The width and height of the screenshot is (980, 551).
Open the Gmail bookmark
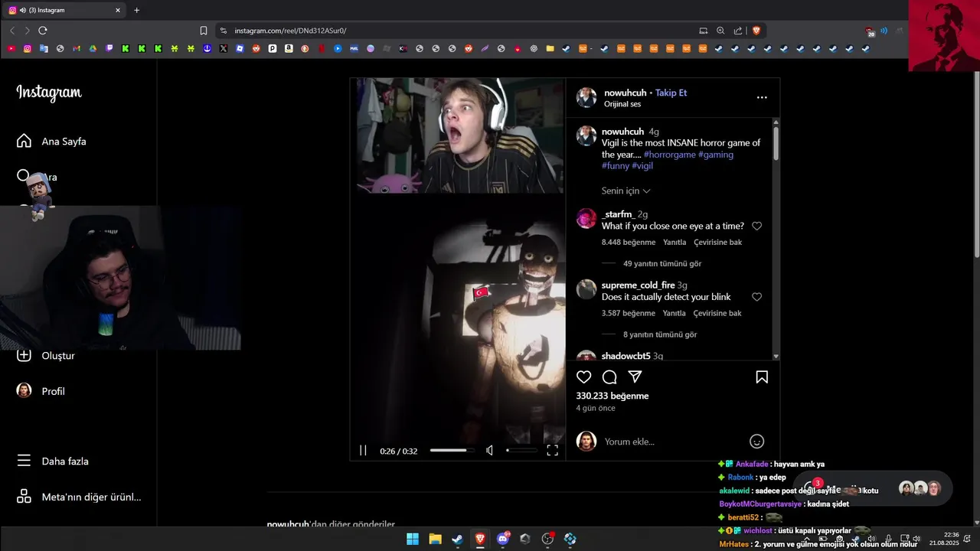[x=77, y=48]
